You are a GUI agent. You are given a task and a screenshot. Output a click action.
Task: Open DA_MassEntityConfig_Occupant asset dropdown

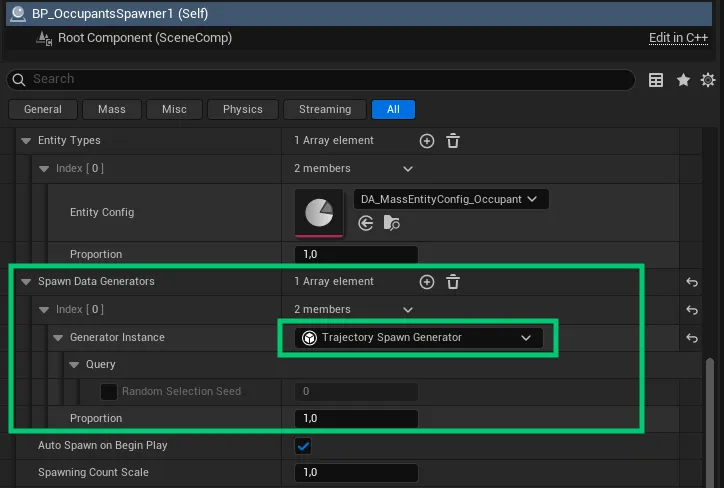click(x=450, y=199)
